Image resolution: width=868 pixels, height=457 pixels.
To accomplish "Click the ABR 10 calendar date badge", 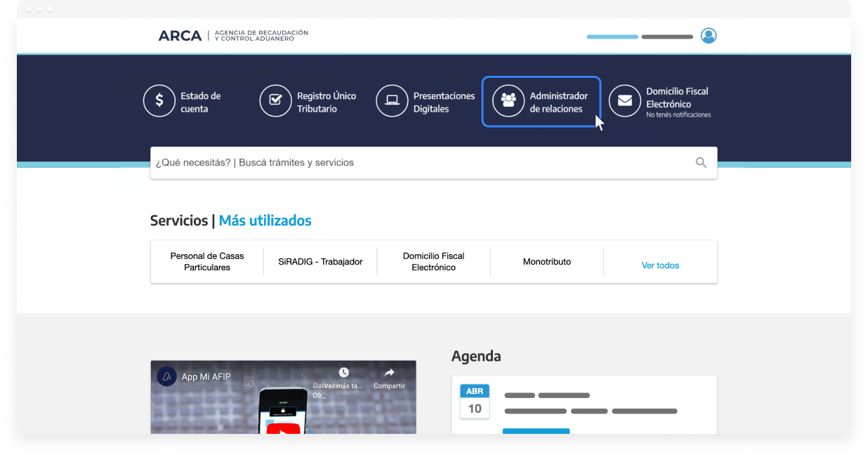I will [x=475, y=402].
